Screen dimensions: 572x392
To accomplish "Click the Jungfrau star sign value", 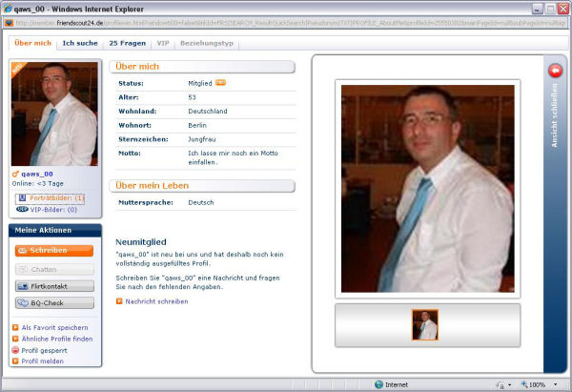I will (202, 139).
